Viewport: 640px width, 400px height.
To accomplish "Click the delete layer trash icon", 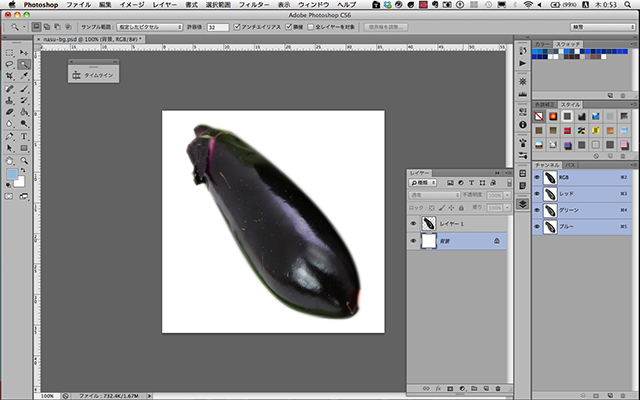I will pyautogui.click(x=497, y=387).
